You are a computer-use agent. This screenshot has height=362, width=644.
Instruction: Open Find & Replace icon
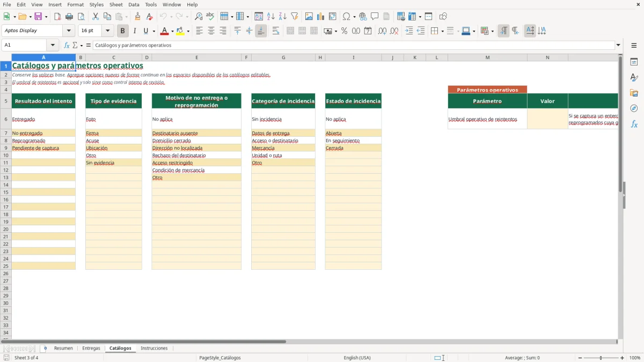tap(199, 17)
